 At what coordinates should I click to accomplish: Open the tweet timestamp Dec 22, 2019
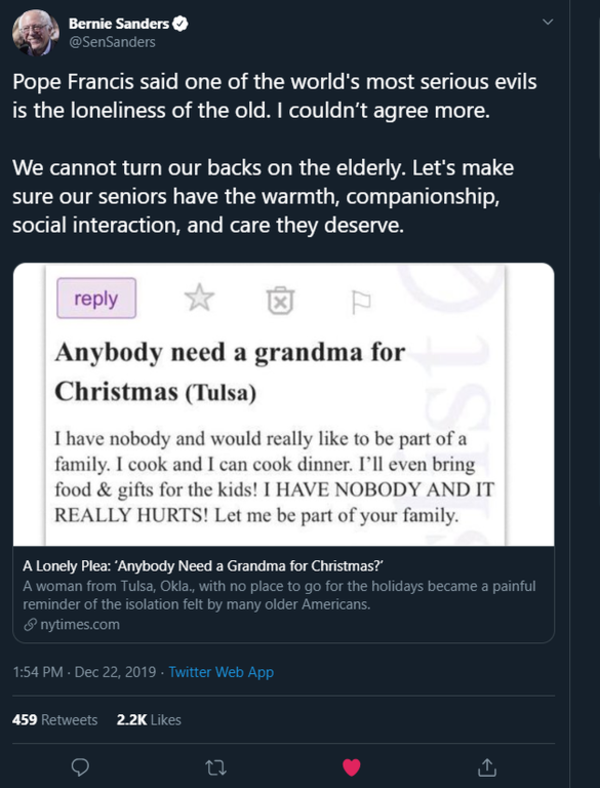click(85, 672)
